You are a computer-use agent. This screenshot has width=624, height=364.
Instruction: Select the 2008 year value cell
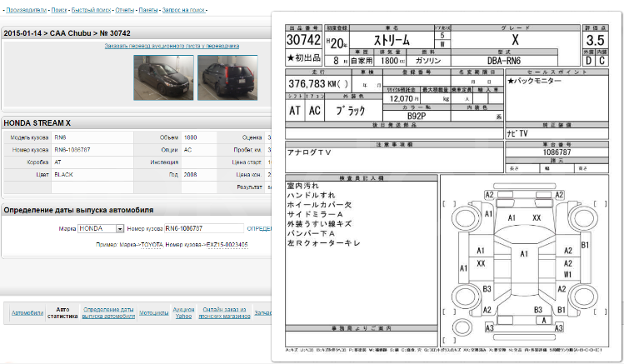tap(198, 175)
